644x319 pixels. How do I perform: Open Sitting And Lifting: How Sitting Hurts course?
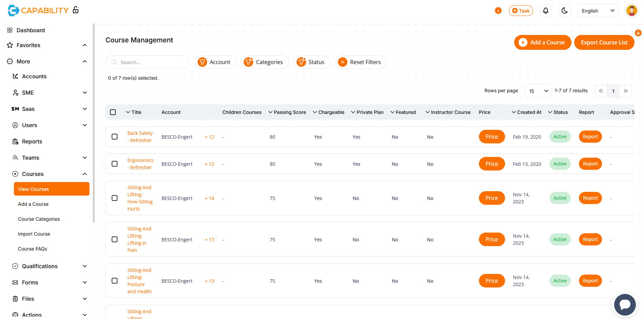click(140, 198)
